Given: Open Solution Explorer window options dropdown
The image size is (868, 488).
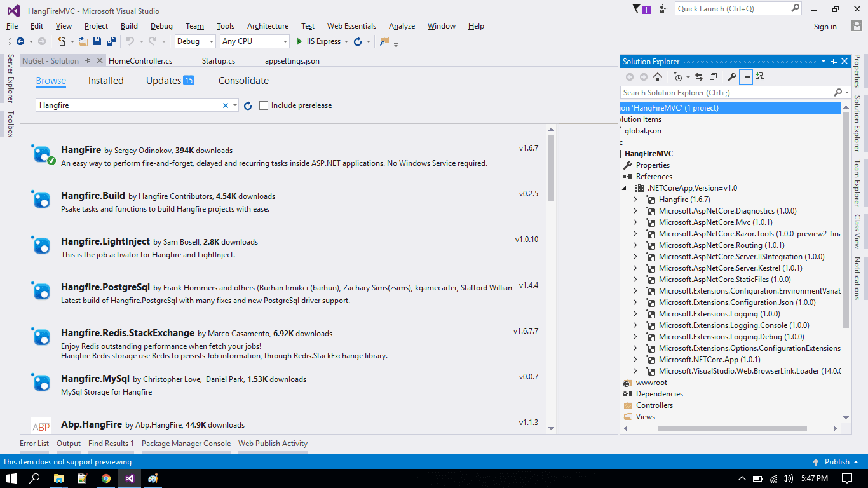Looking at the screenshot, I should point(824,61).
